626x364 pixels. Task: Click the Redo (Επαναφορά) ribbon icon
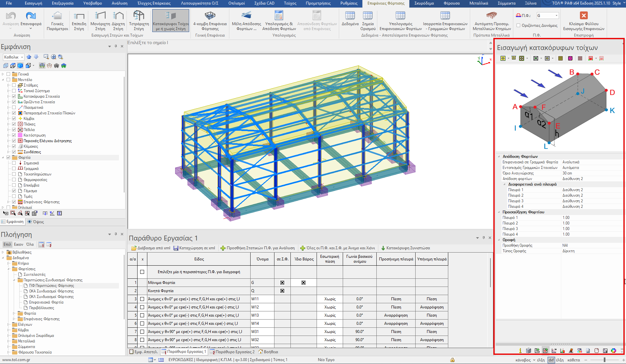pos(31,16)
